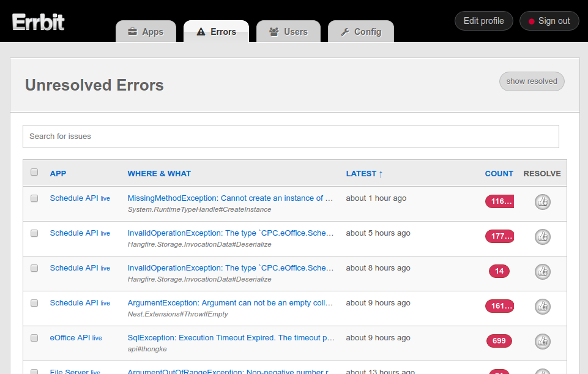Check the SqlException row checkbox
This screenshot has width=588, height=374.
tap(34, 338)
